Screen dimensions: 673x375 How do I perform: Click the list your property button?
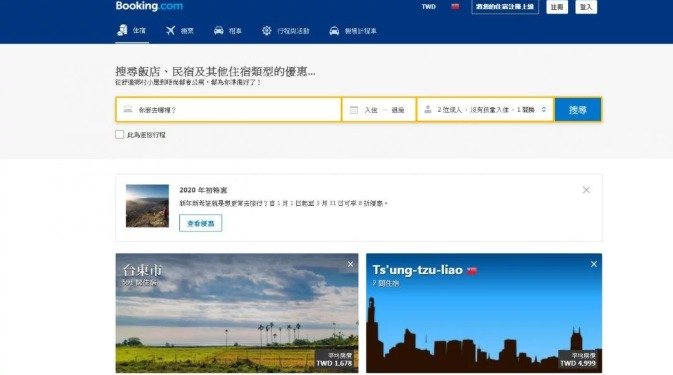pyautogui.click(x=505, y=7)
